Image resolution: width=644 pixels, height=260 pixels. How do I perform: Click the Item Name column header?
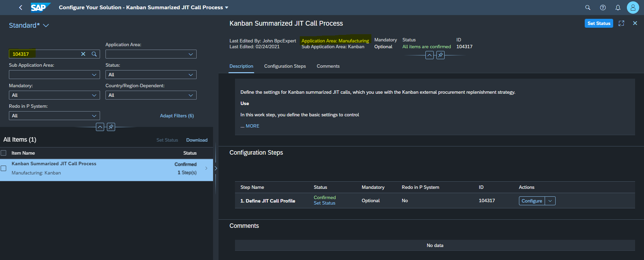pos(23,153)
